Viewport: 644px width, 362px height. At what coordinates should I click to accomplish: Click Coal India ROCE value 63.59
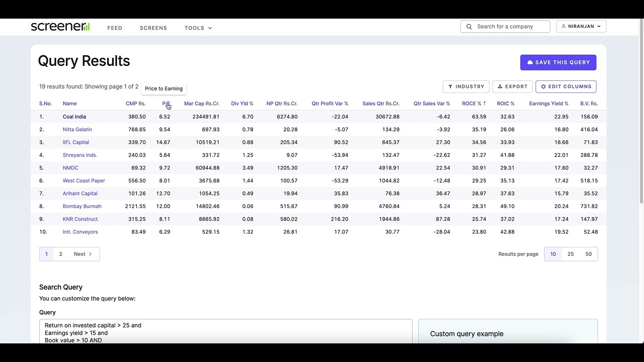point(479,117)
